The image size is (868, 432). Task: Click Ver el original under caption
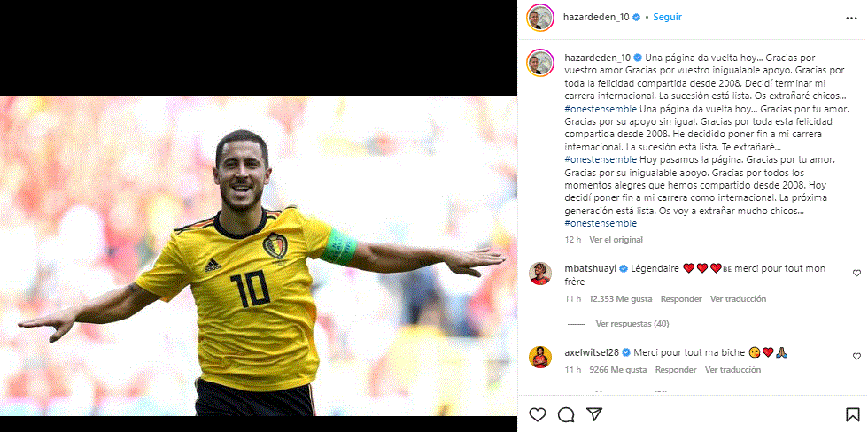point(616,240)
